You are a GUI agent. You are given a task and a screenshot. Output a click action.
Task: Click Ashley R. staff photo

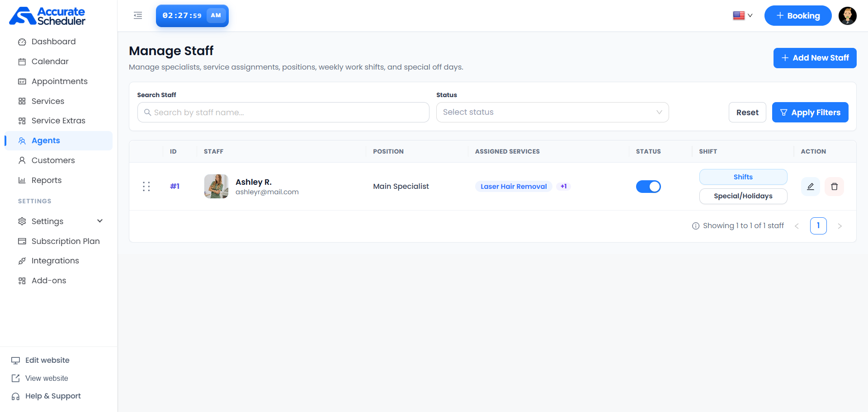point(216,187)
